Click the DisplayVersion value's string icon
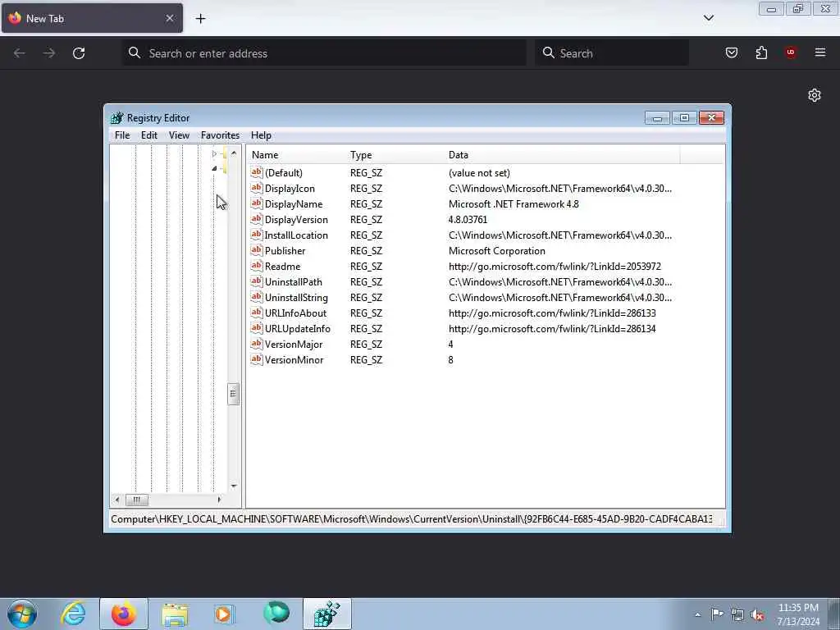This screenshot has height=630, width=840. click(x=257, y=219)
